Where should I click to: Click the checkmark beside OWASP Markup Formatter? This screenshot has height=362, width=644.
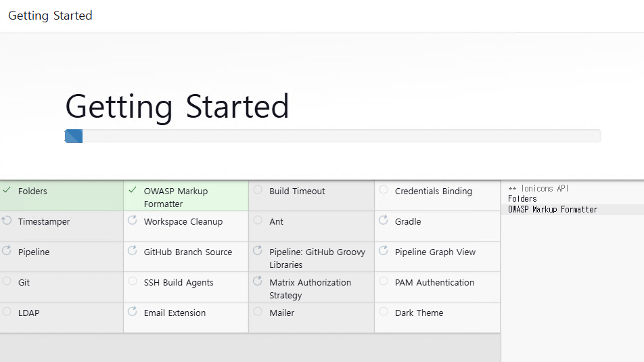pos(133,190)
